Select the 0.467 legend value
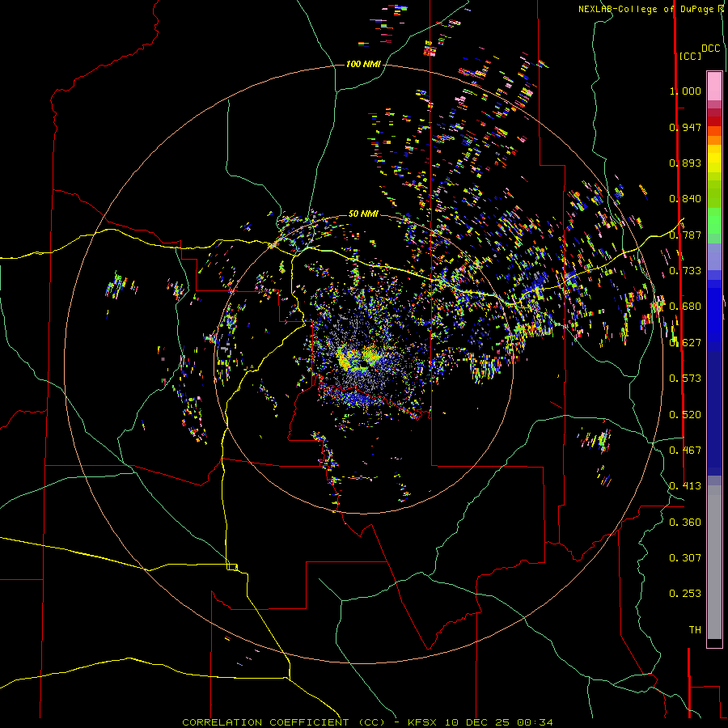 (x=685, y=451)
